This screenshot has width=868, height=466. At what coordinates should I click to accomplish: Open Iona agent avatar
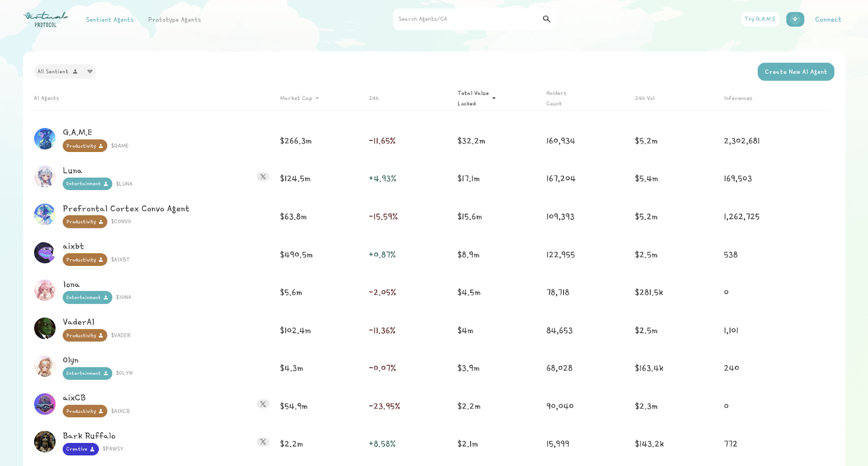tap(44, 290)
